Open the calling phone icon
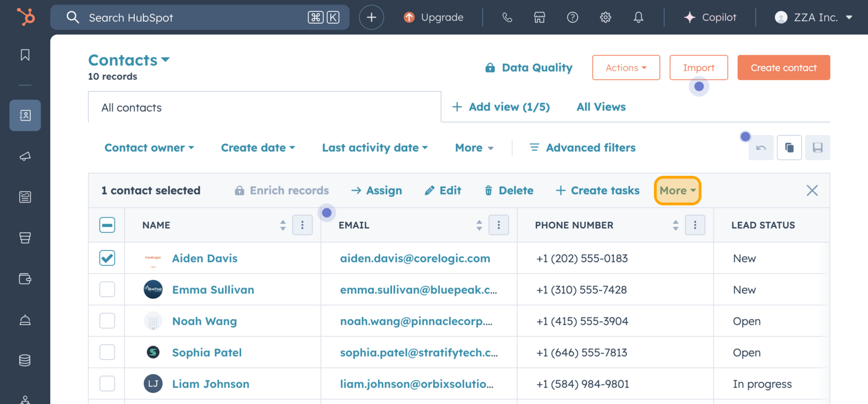 click(507, 18)
